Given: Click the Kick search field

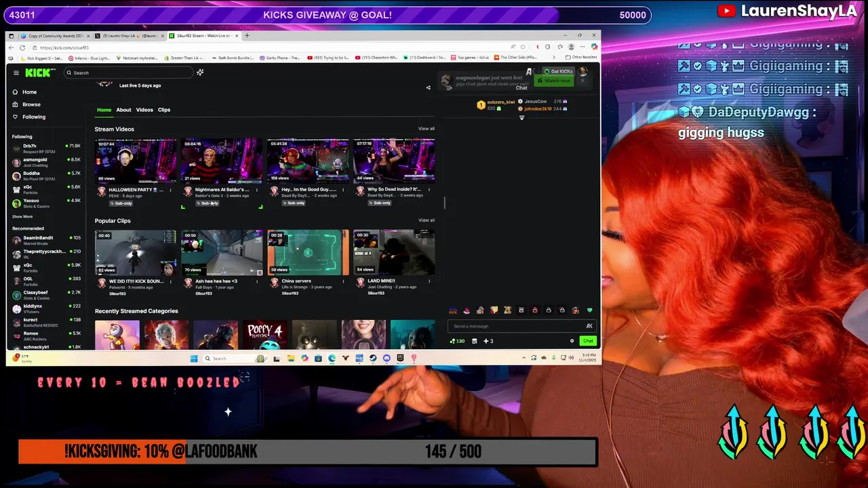Looking at the screenshot, I should (127, 73).
